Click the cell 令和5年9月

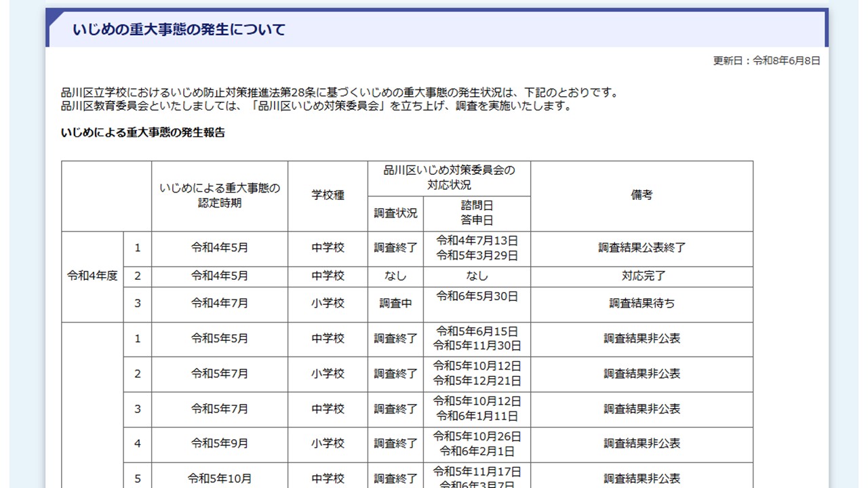pos(220,444)
